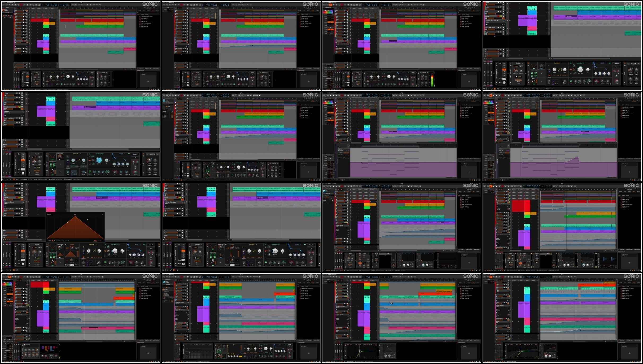The image size is (643, 364).
Task: Open 'Polymer • Sawtooth Shape' lane chooser
Action: [174, 203]
